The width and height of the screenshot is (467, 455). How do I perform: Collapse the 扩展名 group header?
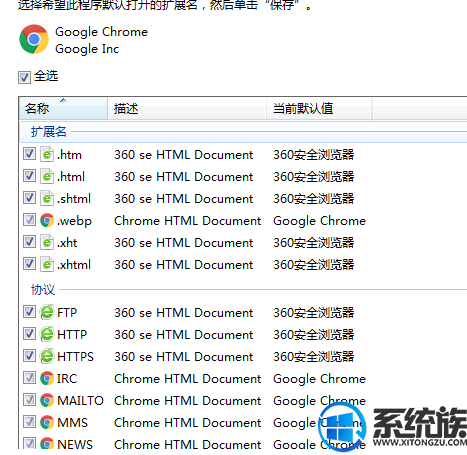tap(49, 132)
